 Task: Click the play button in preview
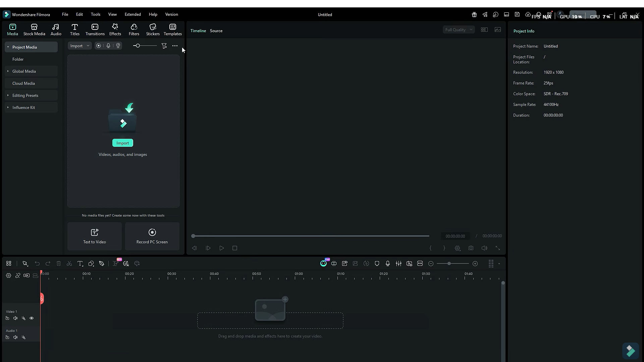[222, 248]
